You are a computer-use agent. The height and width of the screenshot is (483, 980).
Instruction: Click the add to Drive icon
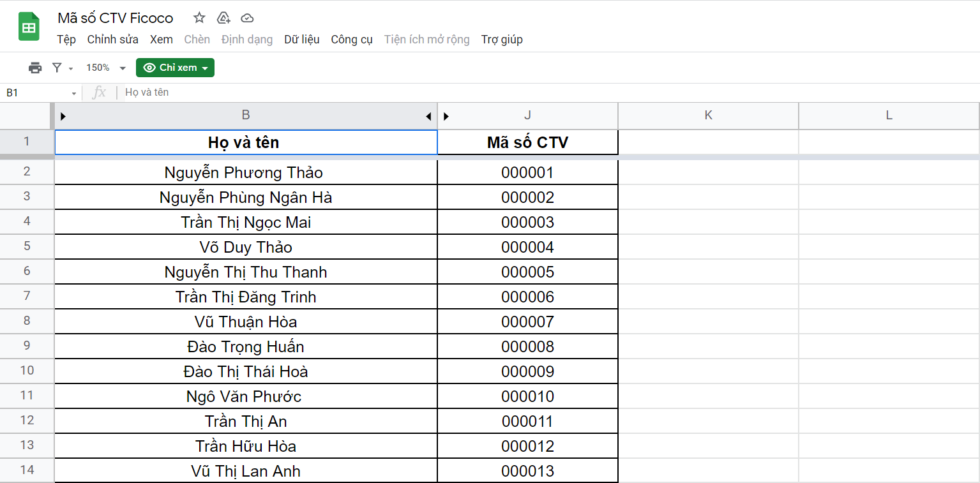coord(223,18)
